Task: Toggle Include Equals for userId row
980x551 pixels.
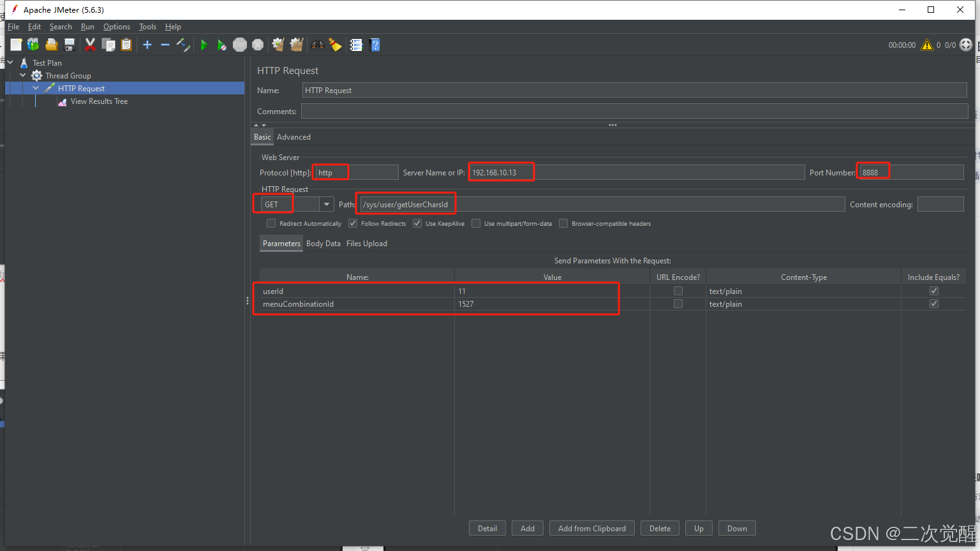Action: pyautogui.click(x=934, y=291)
